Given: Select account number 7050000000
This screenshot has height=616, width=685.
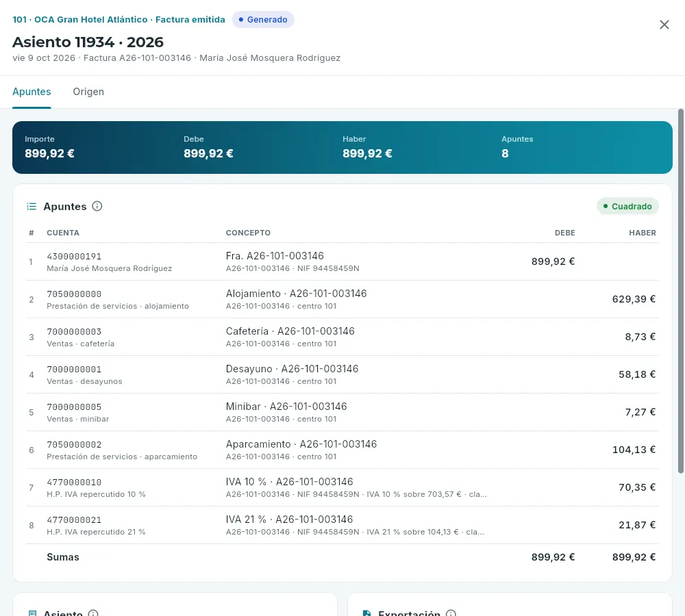Looking at the screenshot, I should click(x=74, y=294).
